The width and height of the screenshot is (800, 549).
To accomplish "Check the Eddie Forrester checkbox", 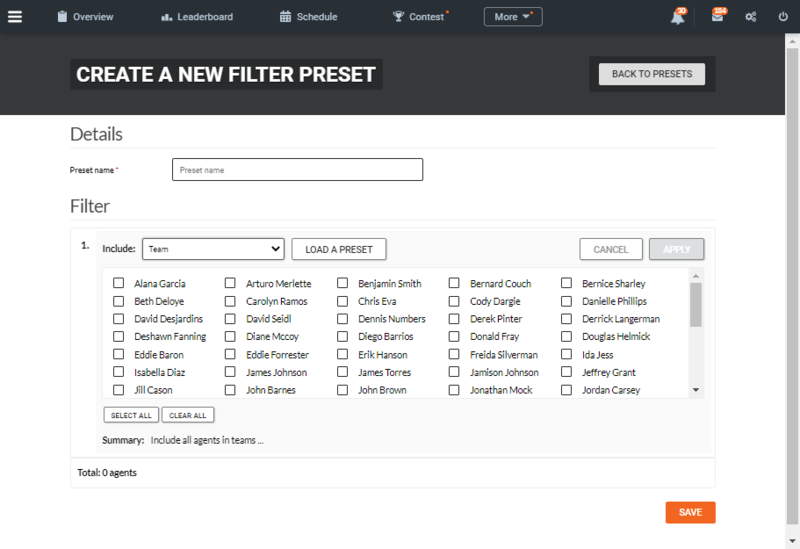I will (x=230, y=354).
